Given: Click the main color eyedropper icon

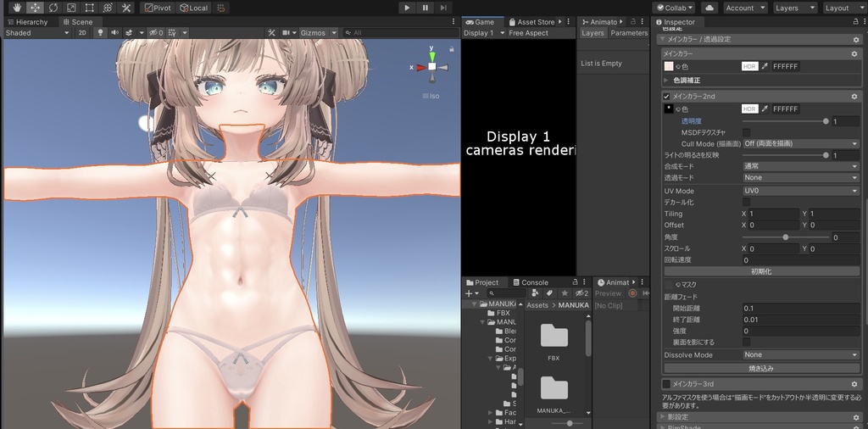Looking at the screenshot, I should click(765, 66).
